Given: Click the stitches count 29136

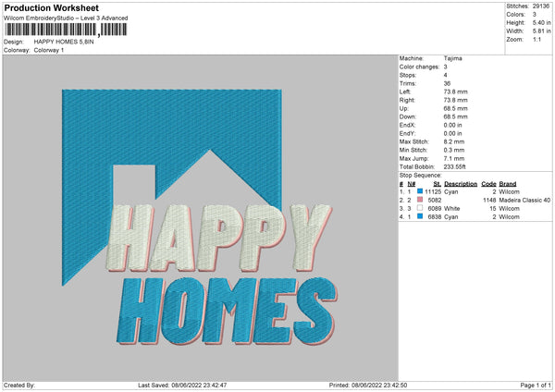Looking at the screenshot, I should click(541, 6).
